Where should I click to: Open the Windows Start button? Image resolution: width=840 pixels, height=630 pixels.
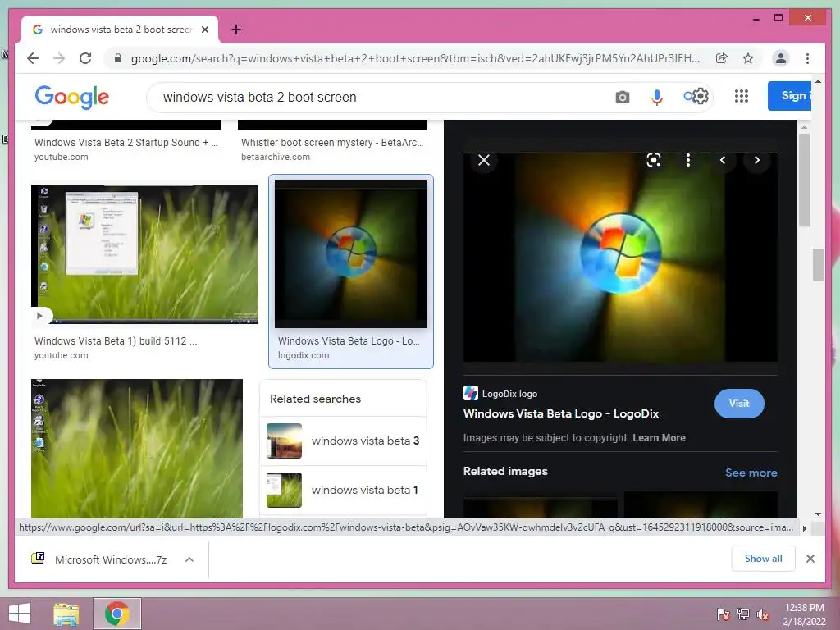(x=20, y=614)
